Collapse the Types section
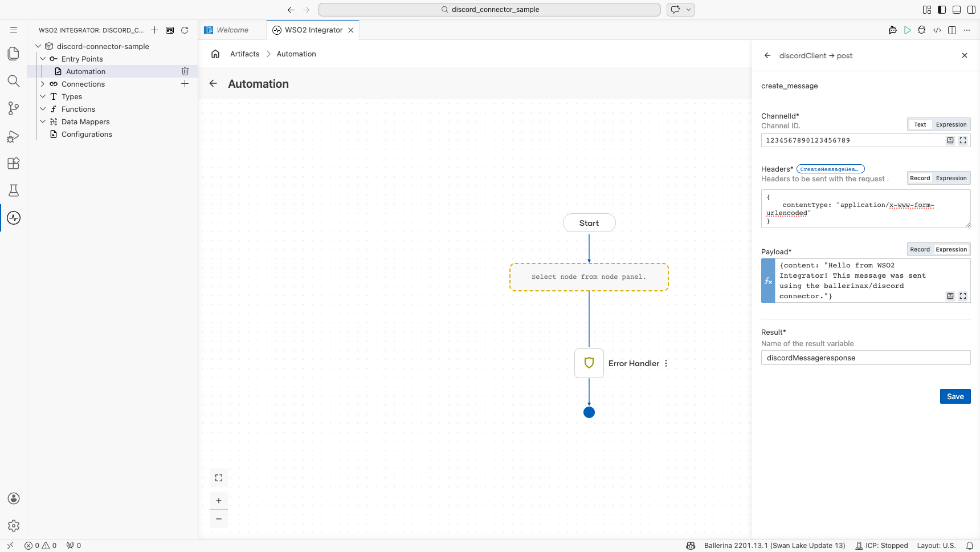This screenshot has width=980, height=552. pos(43,96)
